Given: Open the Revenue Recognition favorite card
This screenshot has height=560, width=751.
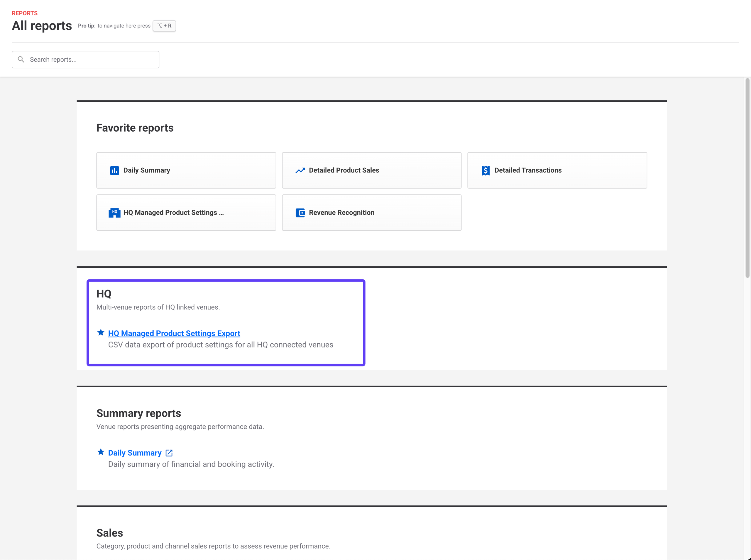Looking at the screenshot, I should point(371,213).
